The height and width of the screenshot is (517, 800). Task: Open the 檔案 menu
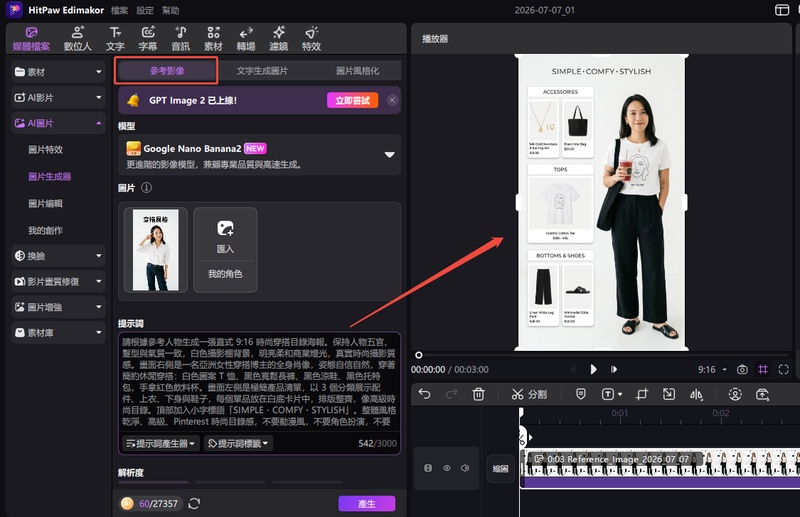[119, 10]
